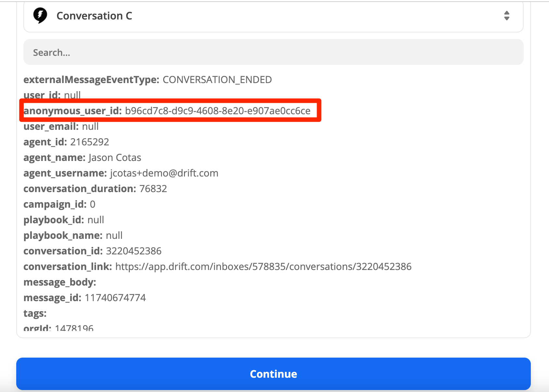
Task: Select the agent_username jcotas+demo@drift.com row
Action: [x=121, y=173]
